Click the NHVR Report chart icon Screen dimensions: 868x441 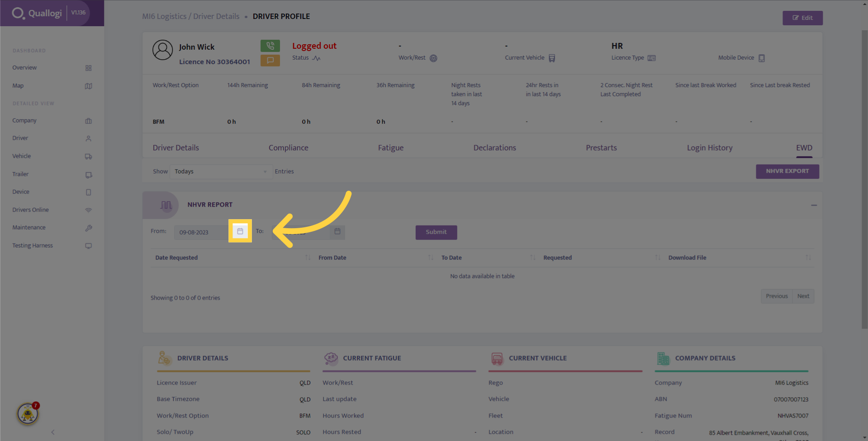(x=166, y=205)
